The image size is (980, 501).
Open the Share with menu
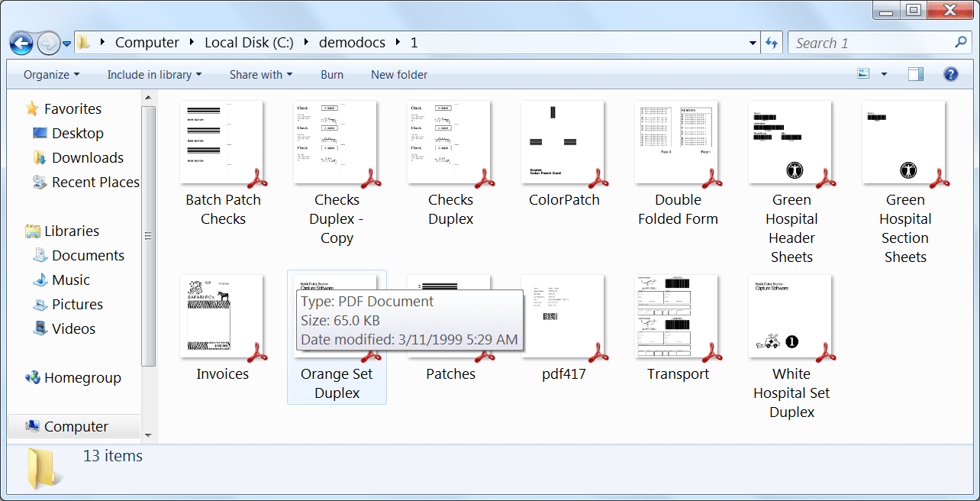pos(260,74)
